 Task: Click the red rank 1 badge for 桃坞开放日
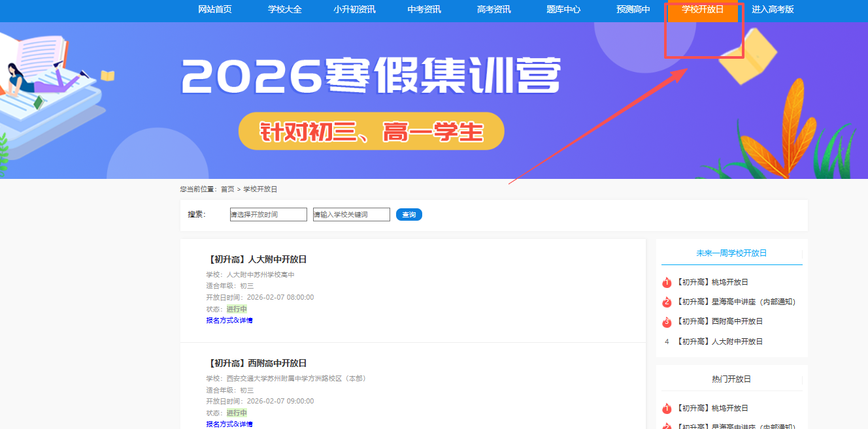667,283
